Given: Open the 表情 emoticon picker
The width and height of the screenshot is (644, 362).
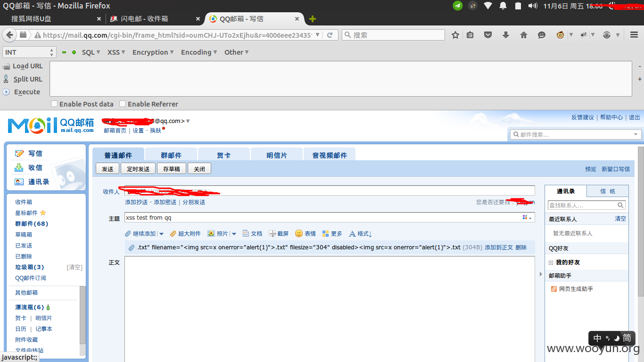Looking at the screenshot, I should coord(305,234).
